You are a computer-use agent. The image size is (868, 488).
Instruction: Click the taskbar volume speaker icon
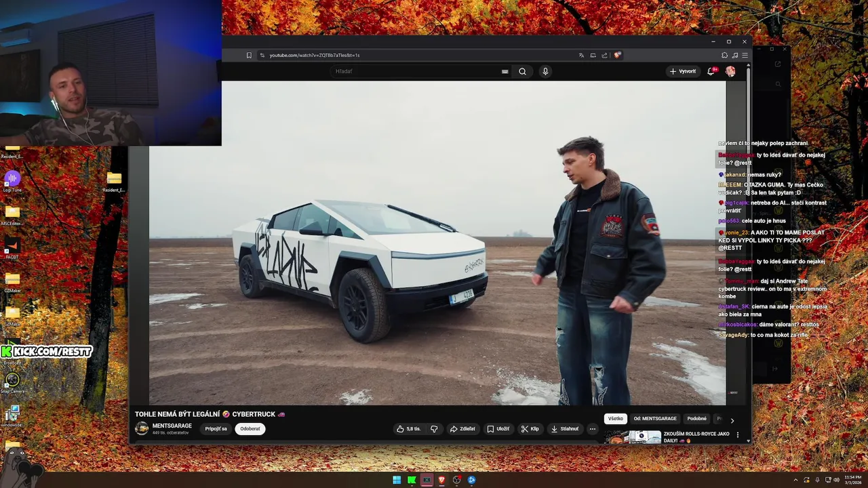click(x=836, y=480)
